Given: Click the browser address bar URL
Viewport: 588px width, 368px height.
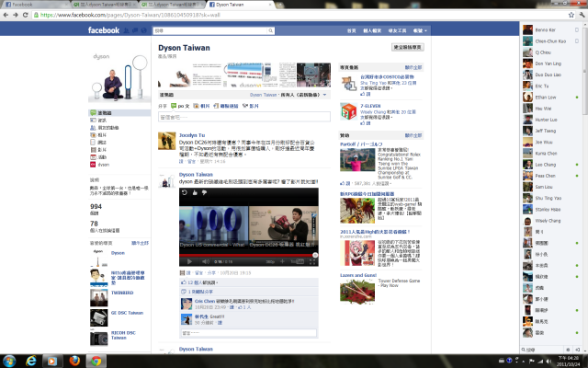Looking at the screenshot, I should (130, 15).
